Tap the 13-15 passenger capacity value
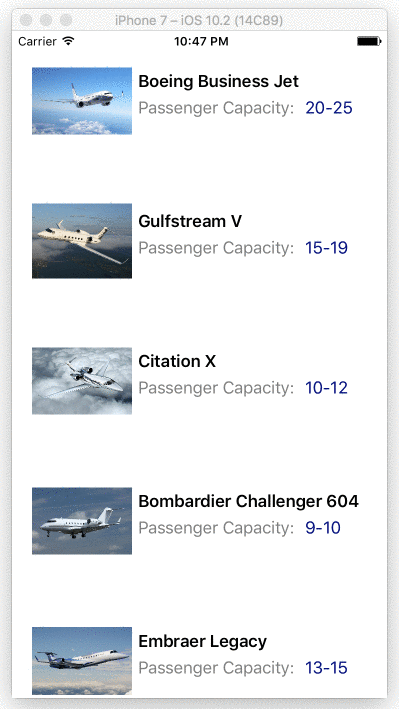Image resolution: width=399 pixels, height=709 pixels. pos(327,667)
